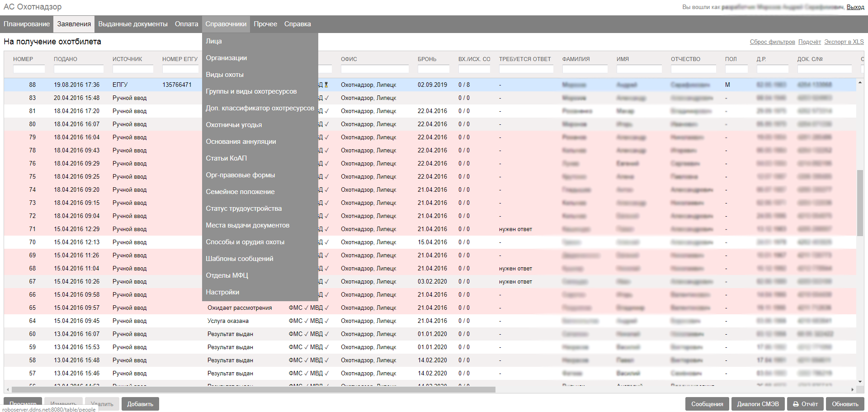Focus the ПОЛ filter field
Screen dimensions: 868x412
736,69
